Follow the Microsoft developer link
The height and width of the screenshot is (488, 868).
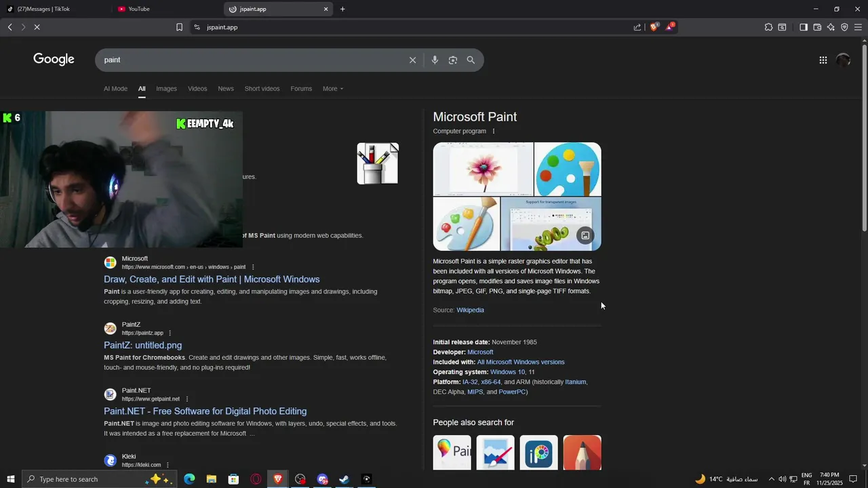click(480, 352)
